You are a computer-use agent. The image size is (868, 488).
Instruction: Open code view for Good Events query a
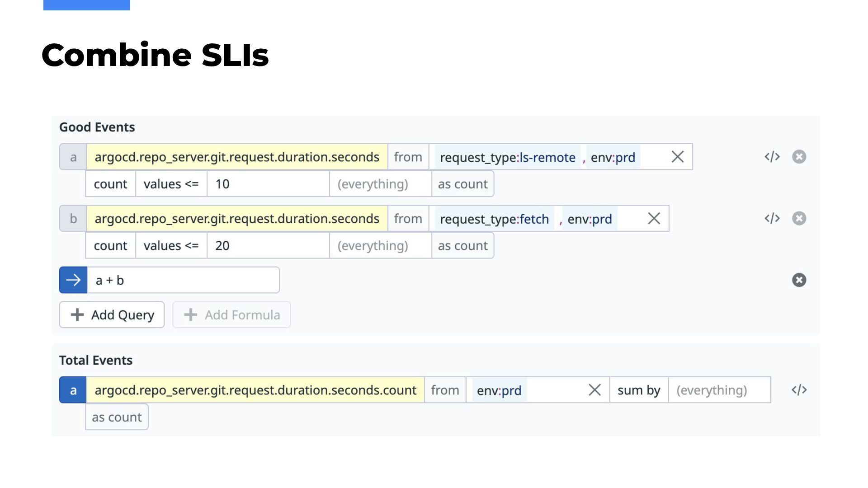[x=772, y=157]
